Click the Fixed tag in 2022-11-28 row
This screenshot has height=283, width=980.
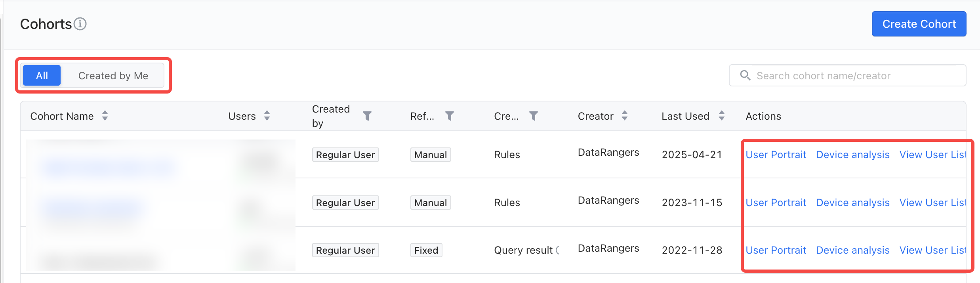pos(426,250)
